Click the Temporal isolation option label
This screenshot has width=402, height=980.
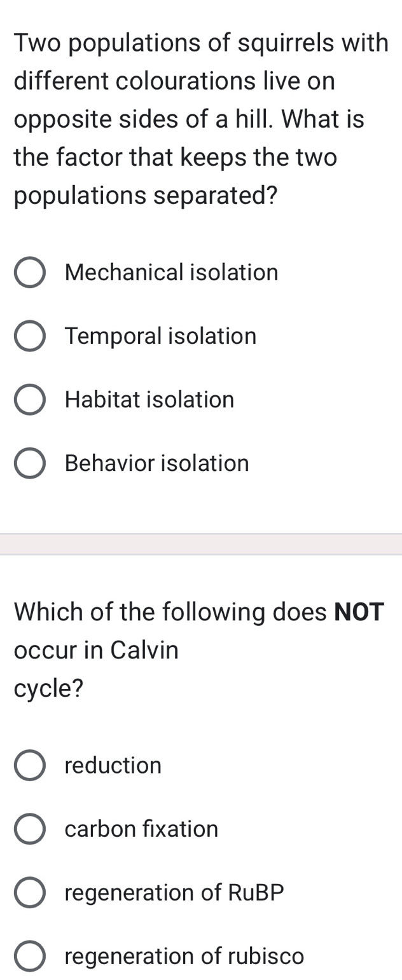tap(160, 336)
